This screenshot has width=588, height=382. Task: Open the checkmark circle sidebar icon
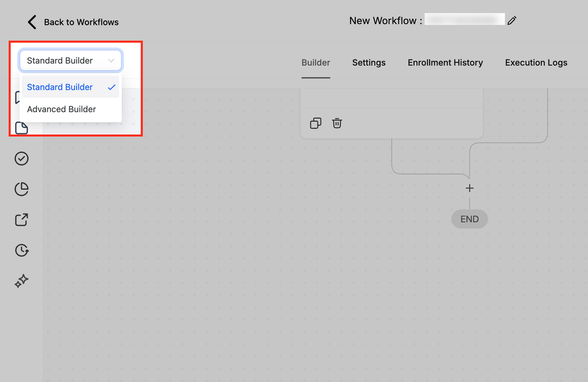[x=21, y=158]
